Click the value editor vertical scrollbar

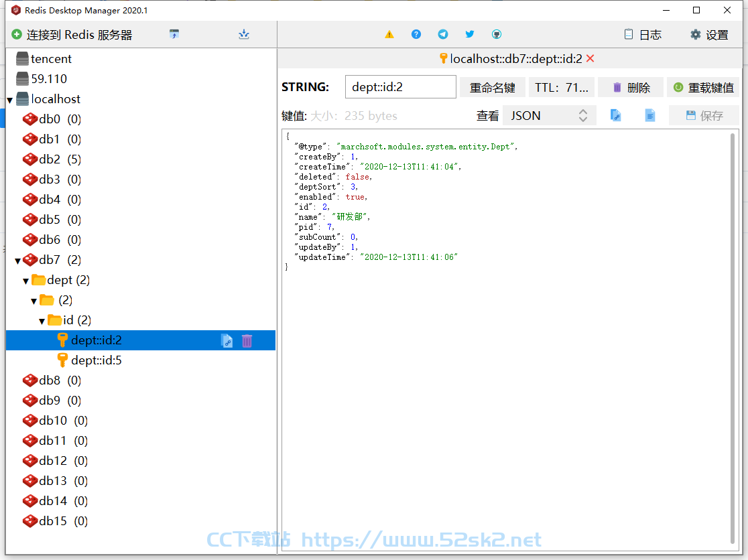(x=733, y=338)
